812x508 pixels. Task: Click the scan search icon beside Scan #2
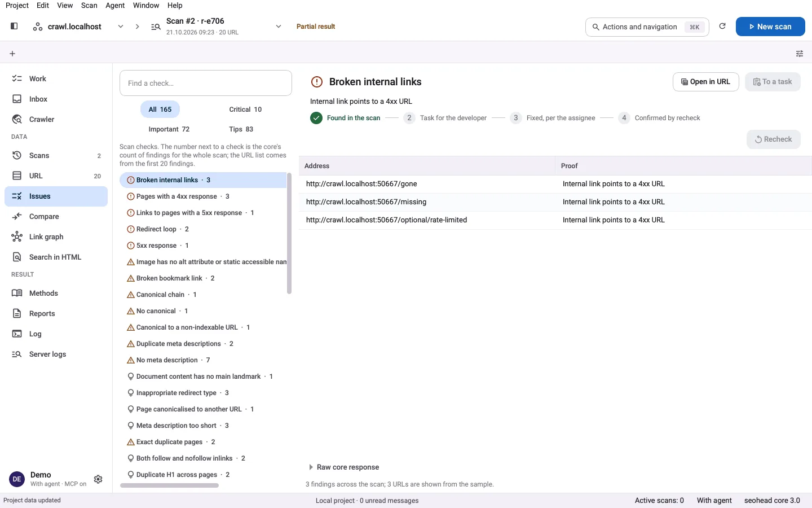point(156,27)
